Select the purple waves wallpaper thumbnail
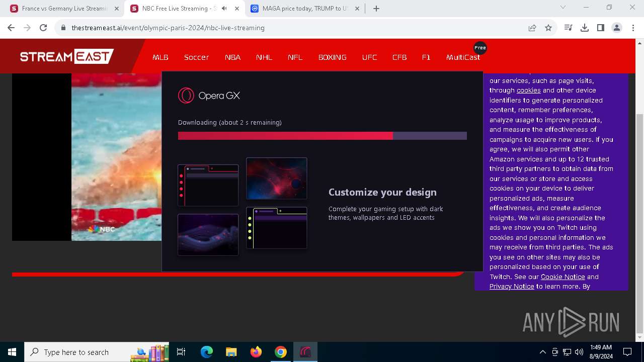 [208, 235]
